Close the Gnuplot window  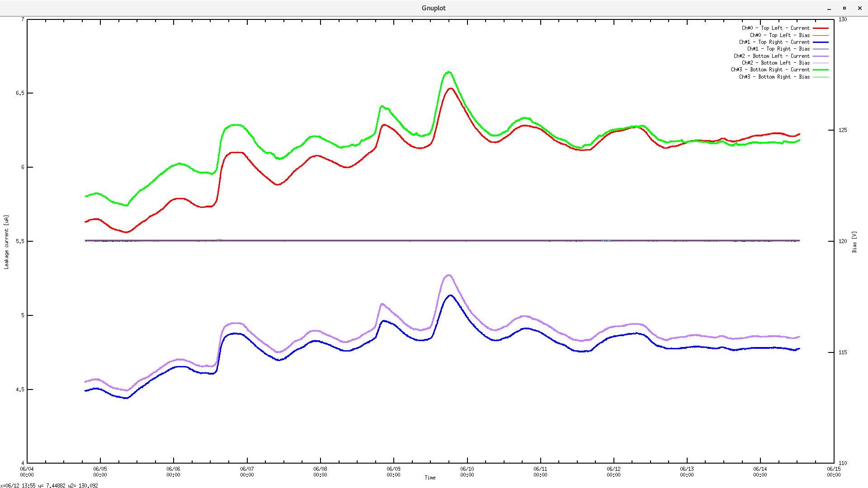pyautogui.click(x=859, y=8)
